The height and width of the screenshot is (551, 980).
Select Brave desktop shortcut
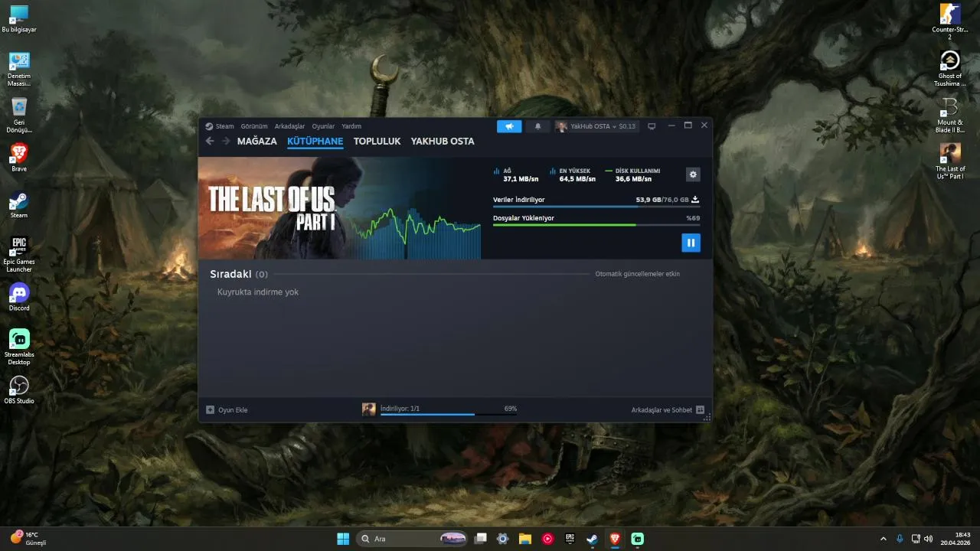click(19, 158)
